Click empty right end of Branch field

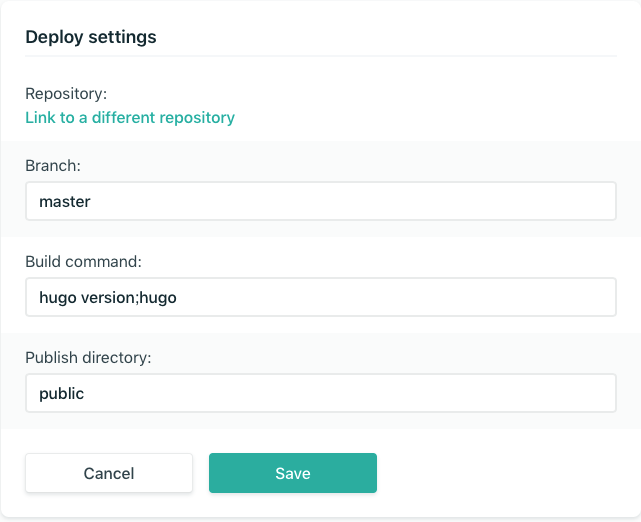[x=560, y=201]
